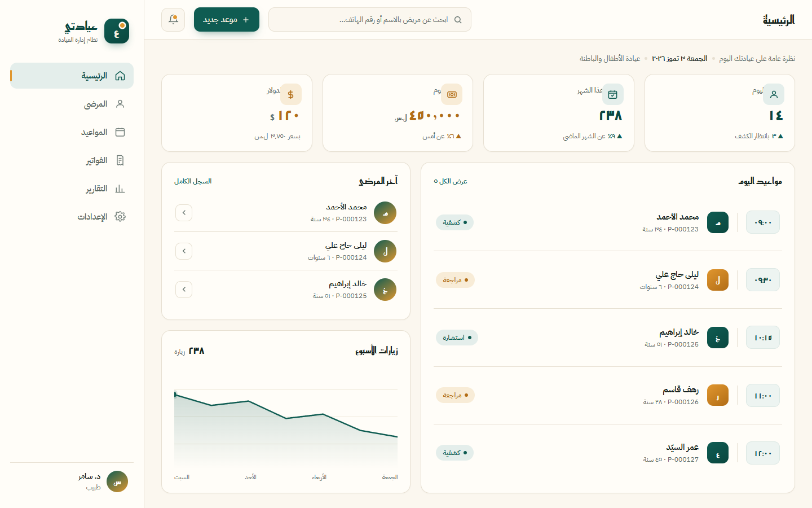Click ليلى حاج علي's avatar in today's appointments
Viewport: 812px width, 508px height.
718,280
